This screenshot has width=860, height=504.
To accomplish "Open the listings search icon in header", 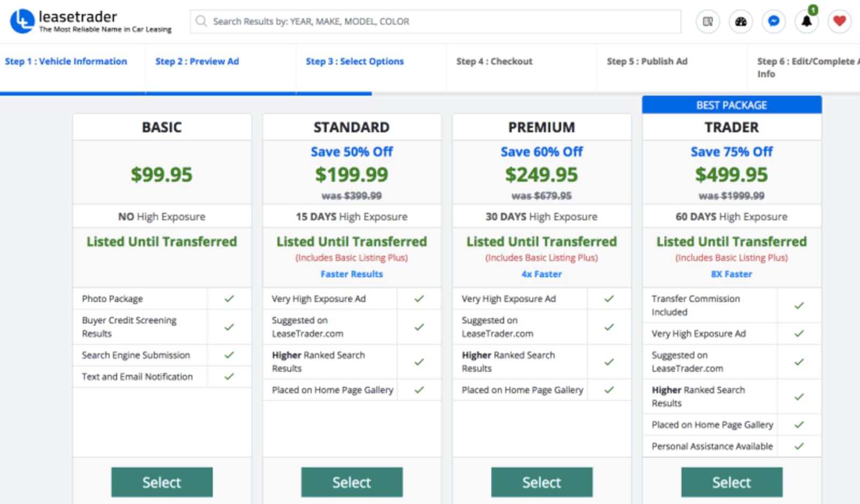I will [708, 21].
